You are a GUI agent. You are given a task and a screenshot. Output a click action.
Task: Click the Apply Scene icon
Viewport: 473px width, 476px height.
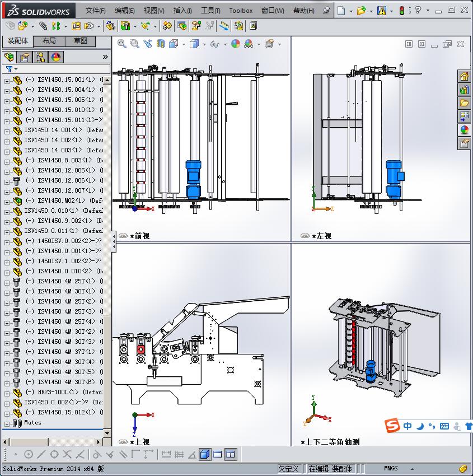[x=249, y=44]
